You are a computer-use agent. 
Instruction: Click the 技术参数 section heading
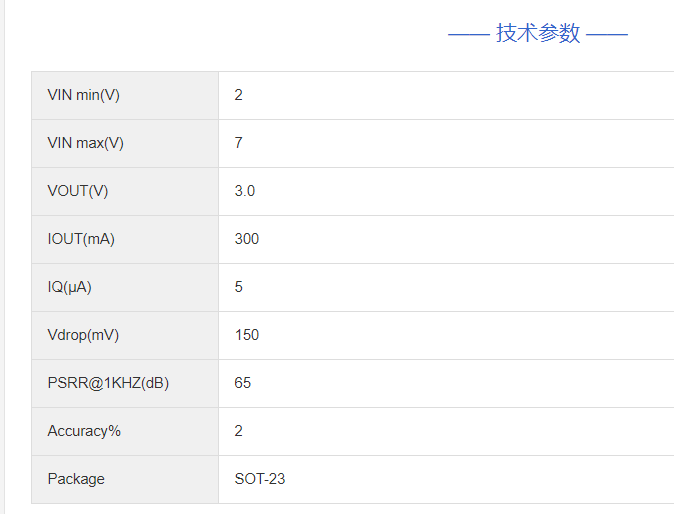tap(538, 33)
